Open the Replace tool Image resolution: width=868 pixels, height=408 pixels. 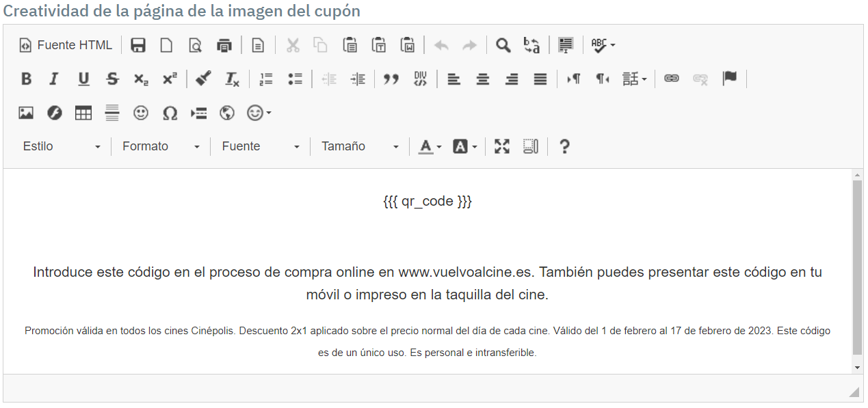click(531, 45)
